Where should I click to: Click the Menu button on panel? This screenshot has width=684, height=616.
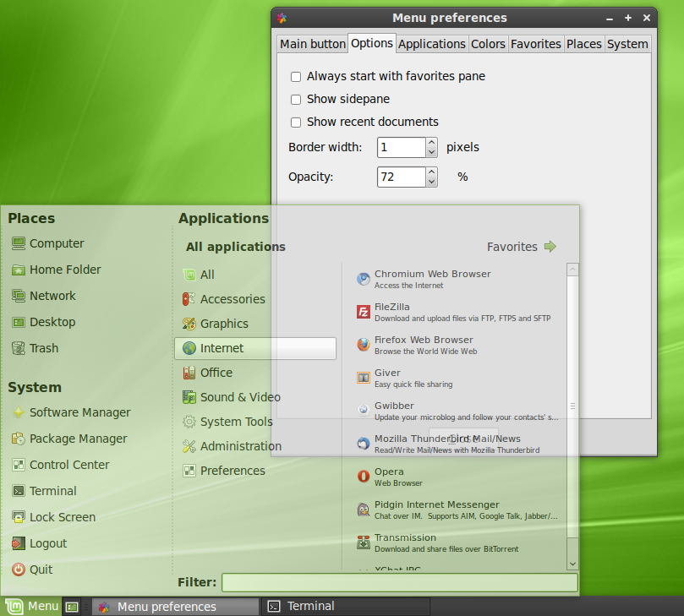tap(31, 606)
